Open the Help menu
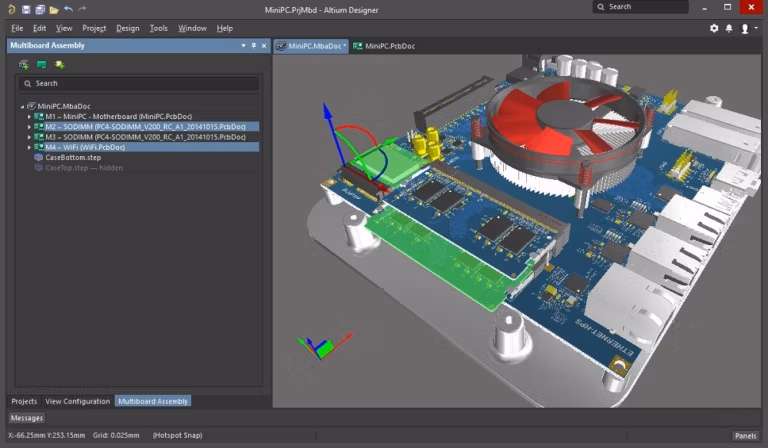This screenshot has width=768, height=448. (225, 28)
